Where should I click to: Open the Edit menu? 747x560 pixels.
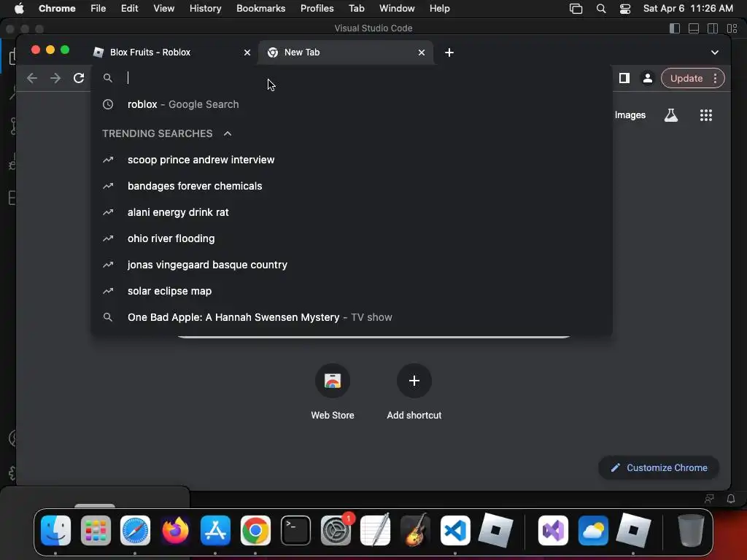coord(129,9)
